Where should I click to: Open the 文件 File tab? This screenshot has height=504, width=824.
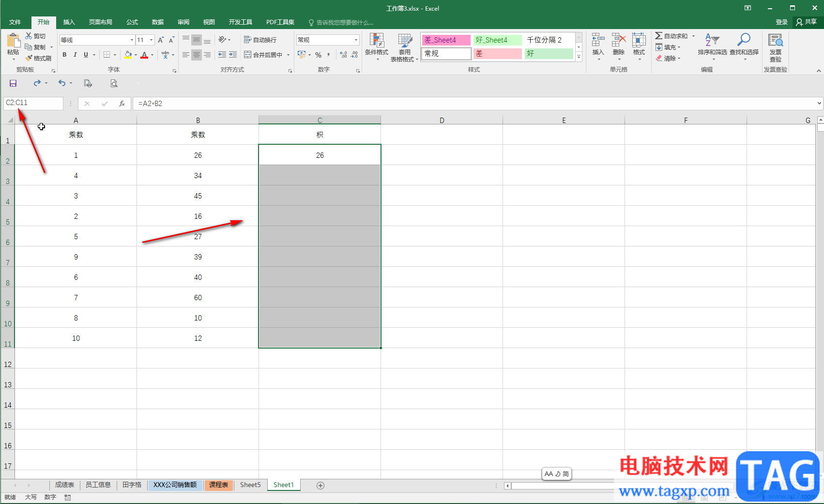click(15, 22)
